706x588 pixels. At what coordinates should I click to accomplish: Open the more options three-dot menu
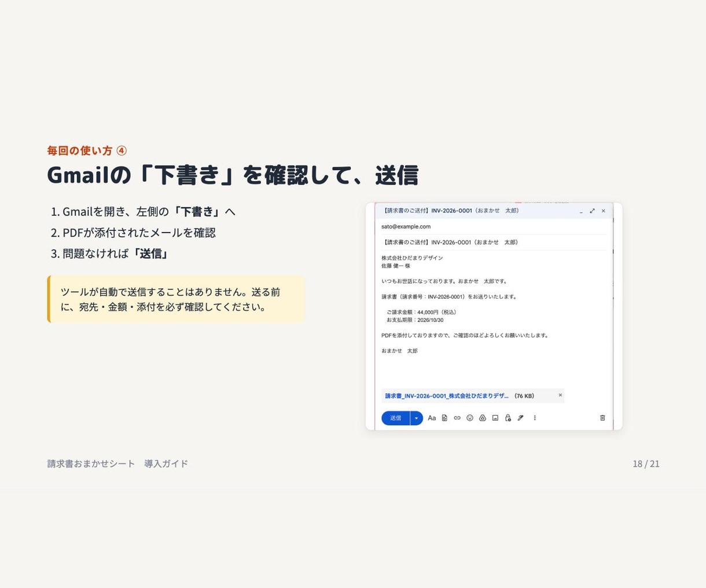535,418
